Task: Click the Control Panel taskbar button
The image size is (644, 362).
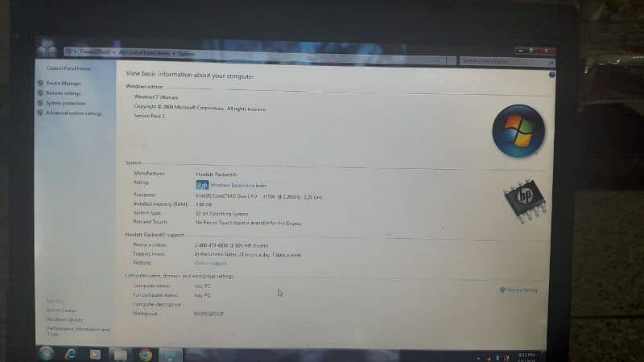Action: [x=170, y=354]
